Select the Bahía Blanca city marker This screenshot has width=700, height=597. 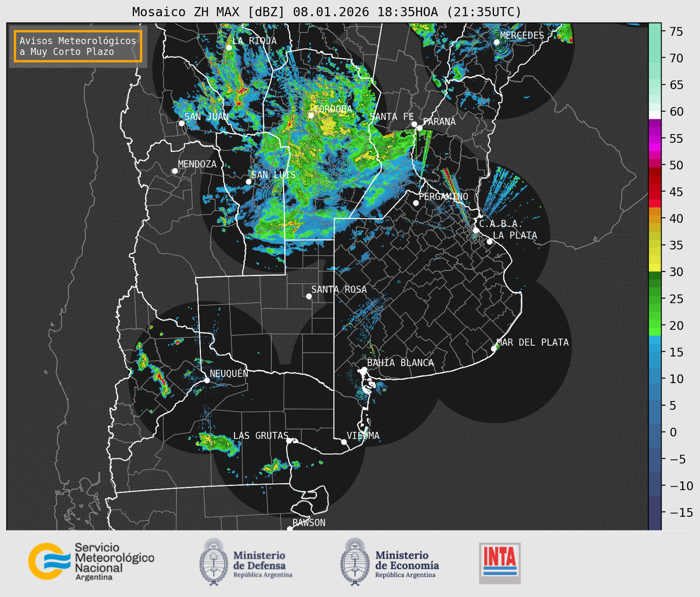pyautogui.click(x=364, y=369)
